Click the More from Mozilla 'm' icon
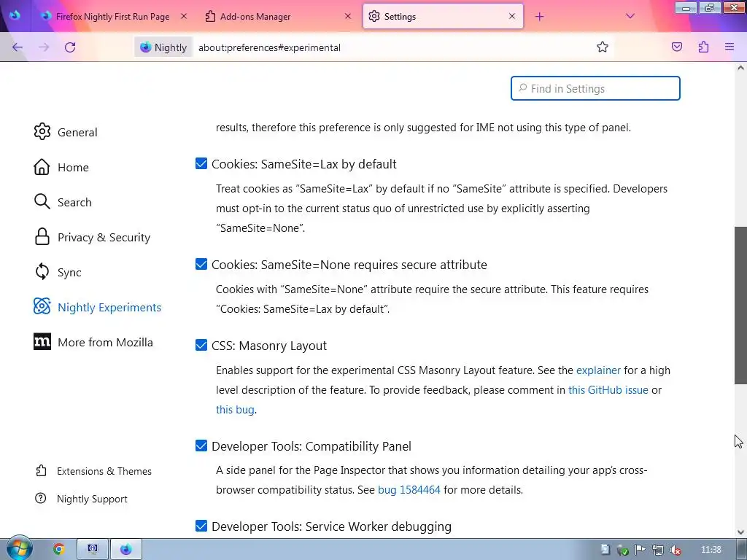This screenshot has width=747, height=560. (42, 342)
